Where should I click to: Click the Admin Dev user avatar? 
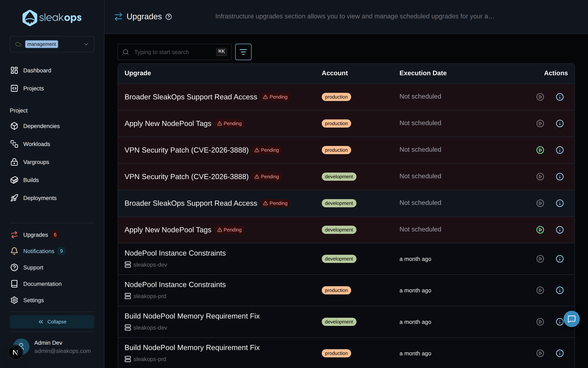[21, 347]
